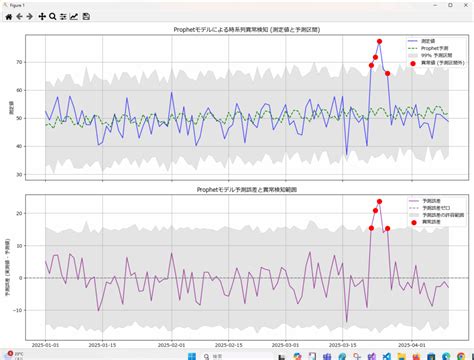Click the topmost red anomaly marker in the upper chart
Viewport: 474px width, 360px height.
point(379,42)
